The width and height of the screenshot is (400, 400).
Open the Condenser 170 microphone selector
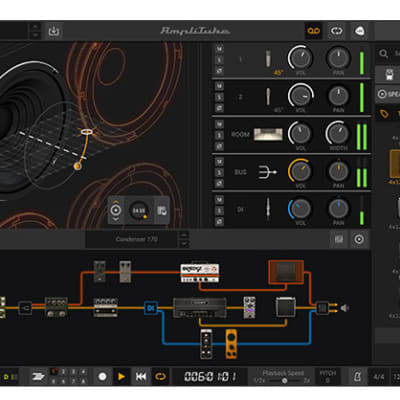(137, 239)
